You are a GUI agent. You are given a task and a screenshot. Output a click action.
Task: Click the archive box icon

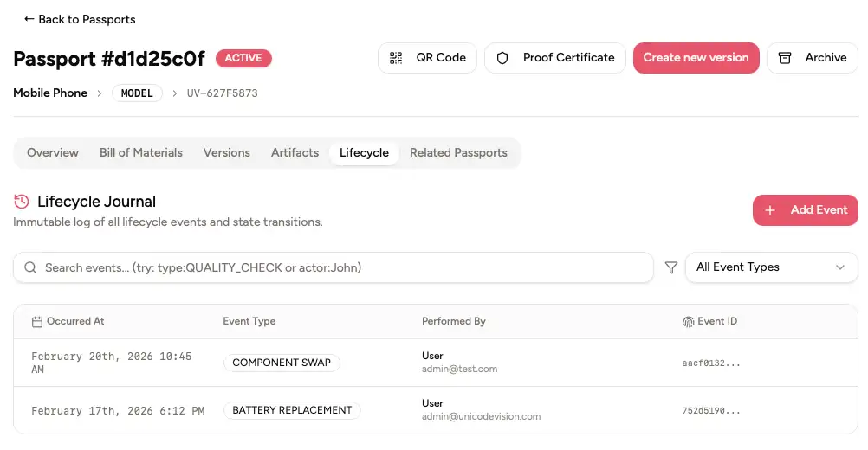[x=785, y=58]
